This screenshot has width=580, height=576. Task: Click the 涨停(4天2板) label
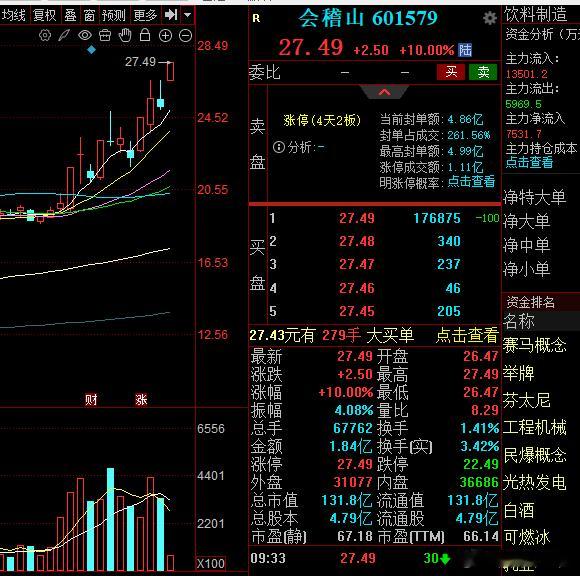(x=322, y=120)
